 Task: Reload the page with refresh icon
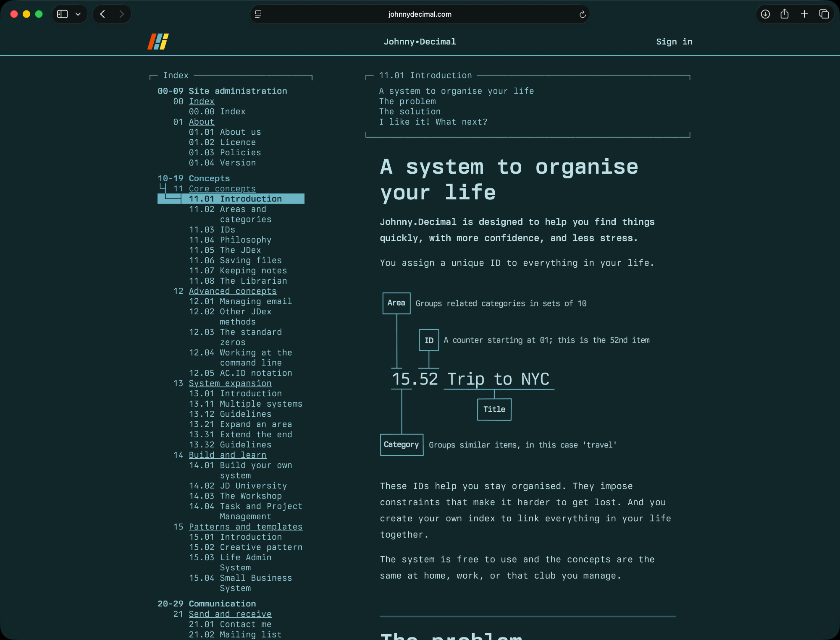[583, 14]
